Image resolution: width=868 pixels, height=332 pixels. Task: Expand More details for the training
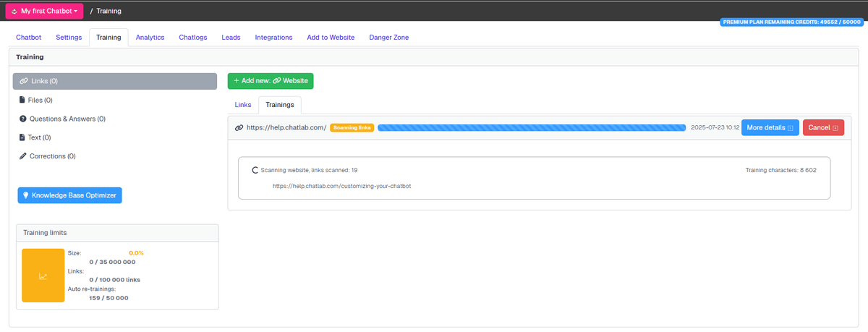click(770, 128)
